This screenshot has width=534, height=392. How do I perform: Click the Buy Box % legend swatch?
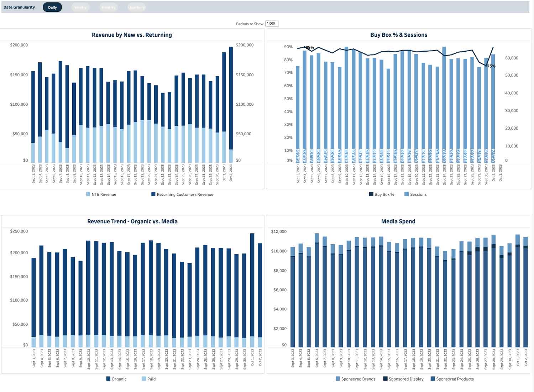(x=371, y=194)
